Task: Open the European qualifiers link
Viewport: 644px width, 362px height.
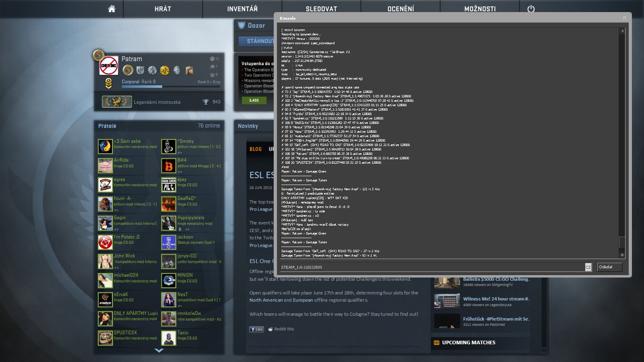Action: click(x=303, y=300)
